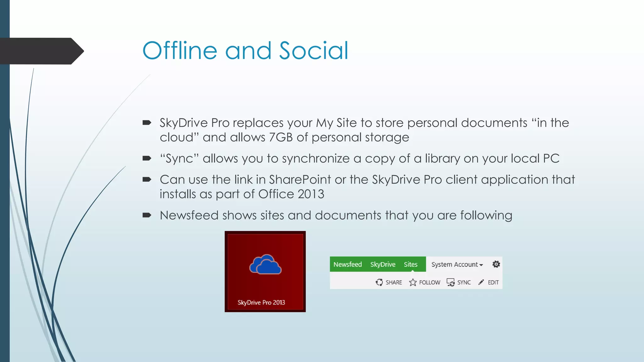This screenshot has width=644, height=362.
Task: Click the 'SkyDrive Pro 2013' caption text
Action: pos(261,302)
